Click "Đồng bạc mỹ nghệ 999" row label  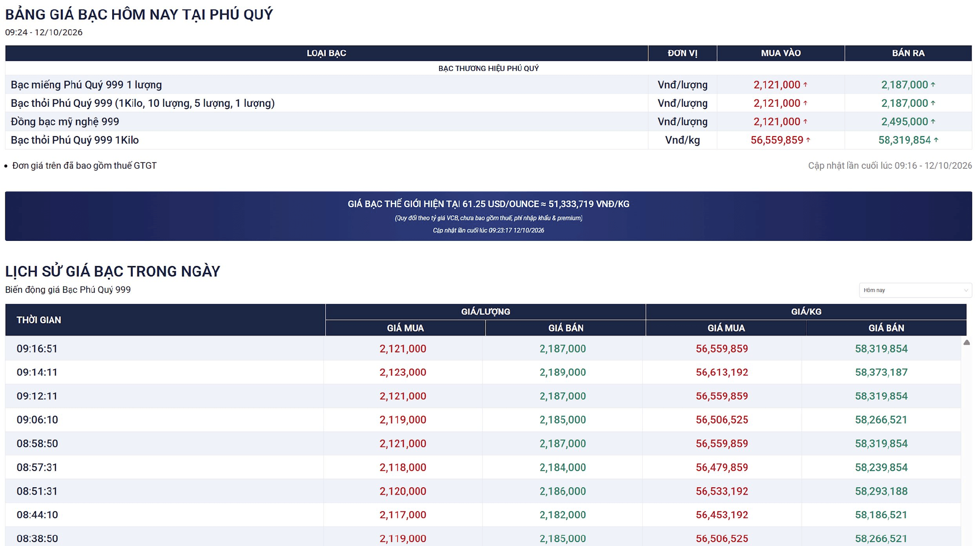65,121
